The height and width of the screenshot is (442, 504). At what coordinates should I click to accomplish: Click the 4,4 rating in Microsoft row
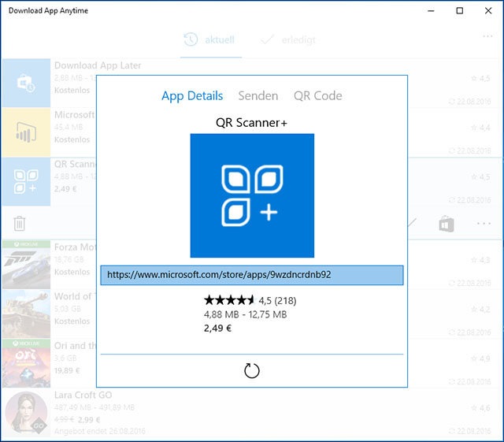(480, 128)
